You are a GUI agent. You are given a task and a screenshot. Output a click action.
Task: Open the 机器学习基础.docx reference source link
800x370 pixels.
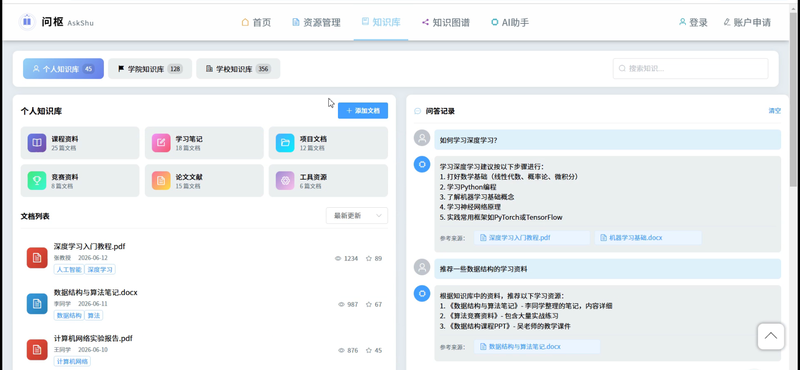[x=648, y=238]
